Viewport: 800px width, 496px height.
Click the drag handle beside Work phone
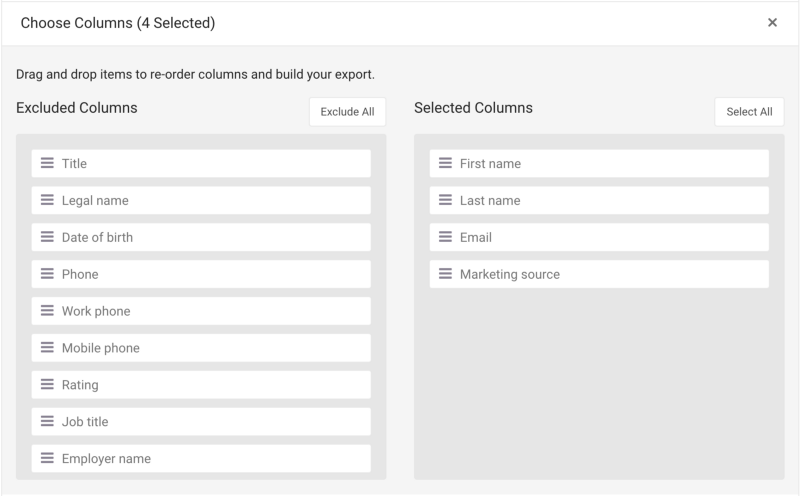(x=47, y=311)
